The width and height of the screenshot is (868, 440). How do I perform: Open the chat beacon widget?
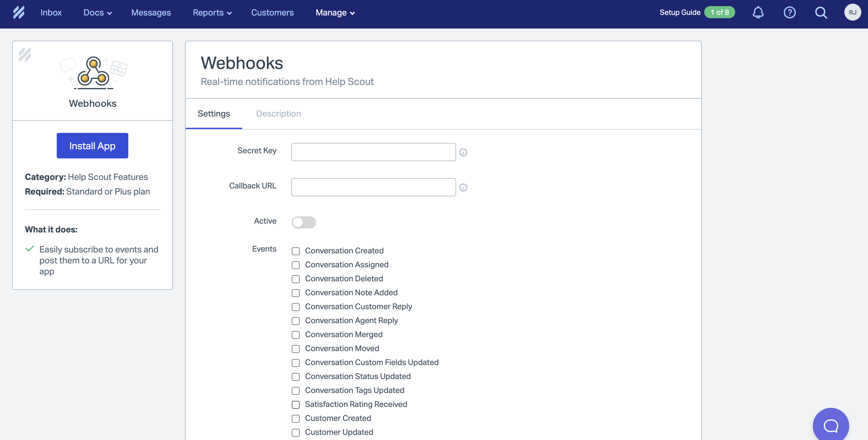830,425
